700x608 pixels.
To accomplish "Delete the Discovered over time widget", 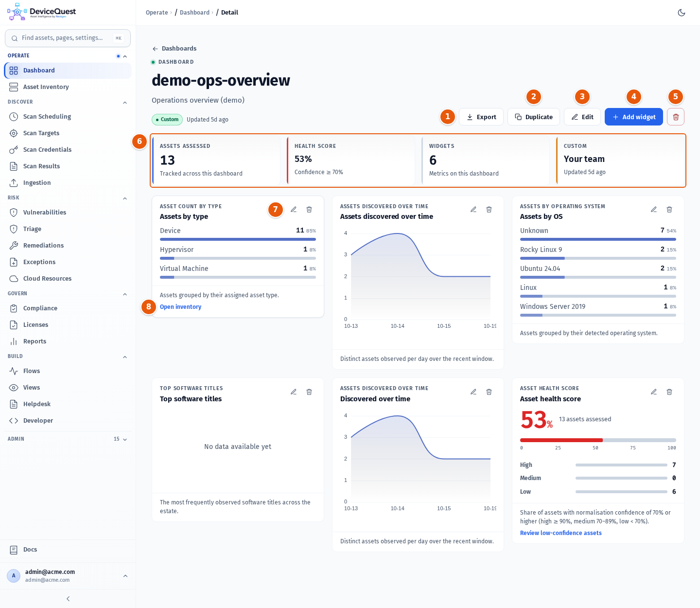I will (x=489, y=392).
